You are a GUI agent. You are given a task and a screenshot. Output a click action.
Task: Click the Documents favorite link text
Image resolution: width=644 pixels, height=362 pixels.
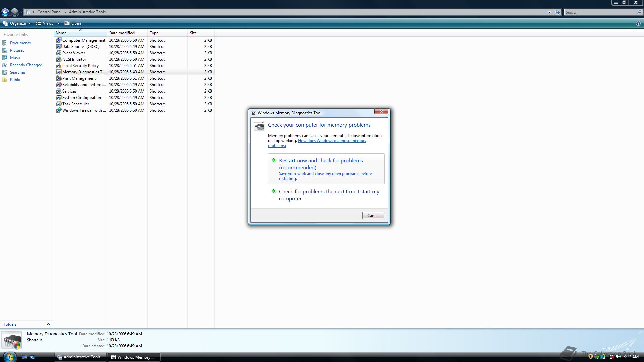click(x=20, y=43)
